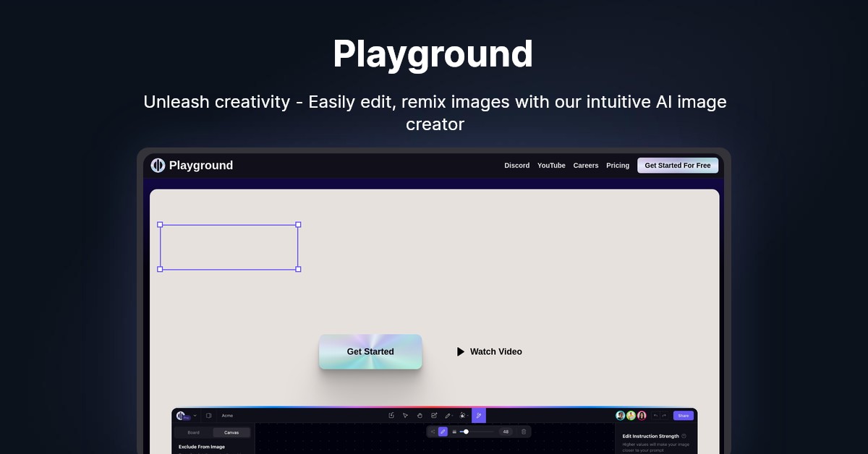Choose the add image tool icon
The image size is (868, 454).
coord(434,416)
